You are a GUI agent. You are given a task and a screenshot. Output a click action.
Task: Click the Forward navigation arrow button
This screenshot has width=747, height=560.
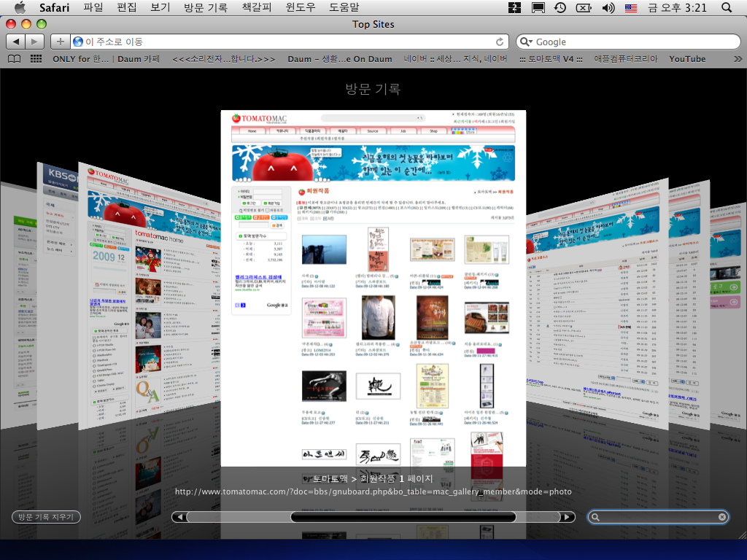click(34, 42)
